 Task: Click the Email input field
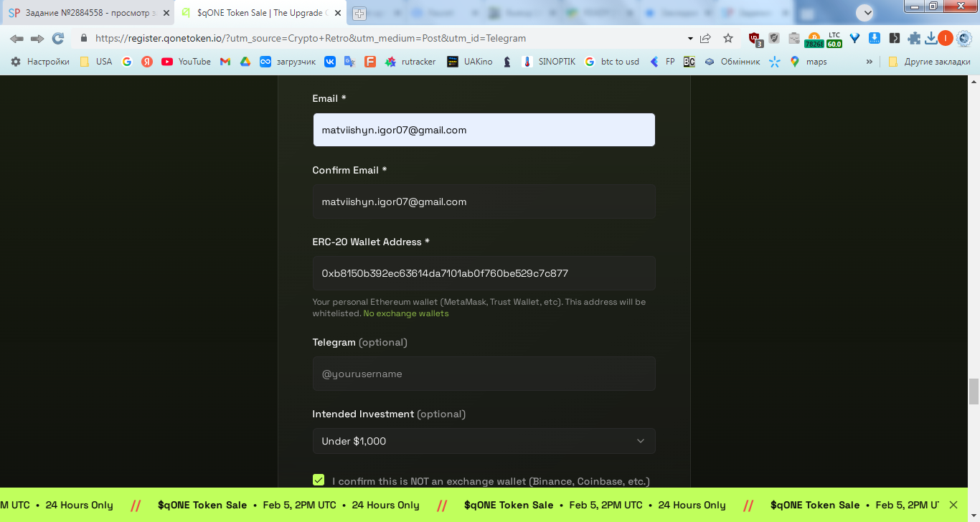(484, 130)
